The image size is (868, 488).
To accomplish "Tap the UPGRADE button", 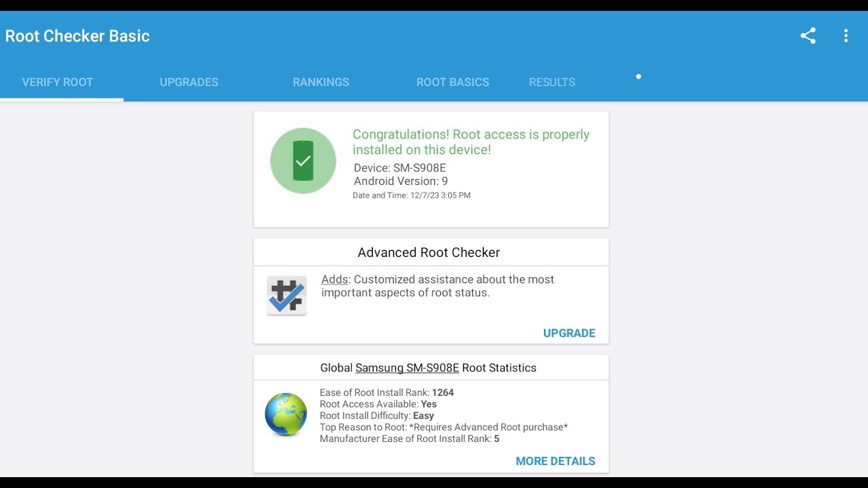I will point(569,333).
